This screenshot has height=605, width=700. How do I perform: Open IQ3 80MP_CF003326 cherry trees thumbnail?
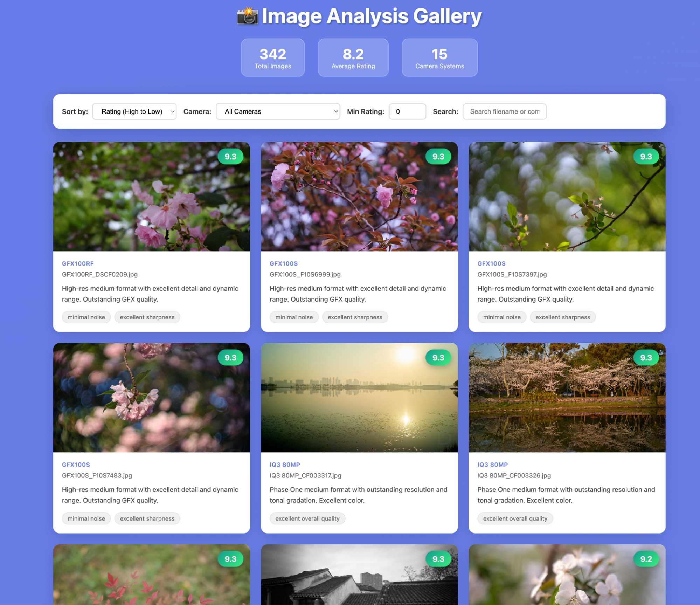click(x=567, y=397)
